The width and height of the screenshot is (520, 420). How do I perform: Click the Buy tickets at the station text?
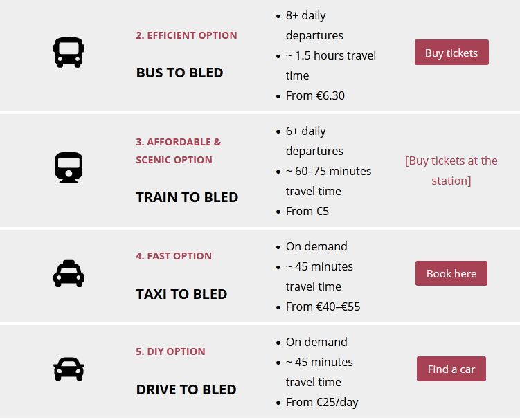[451, 170]
